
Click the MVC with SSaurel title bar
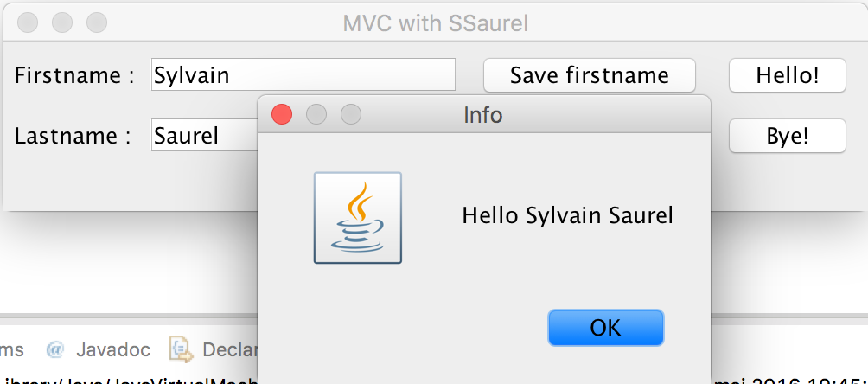435,23
